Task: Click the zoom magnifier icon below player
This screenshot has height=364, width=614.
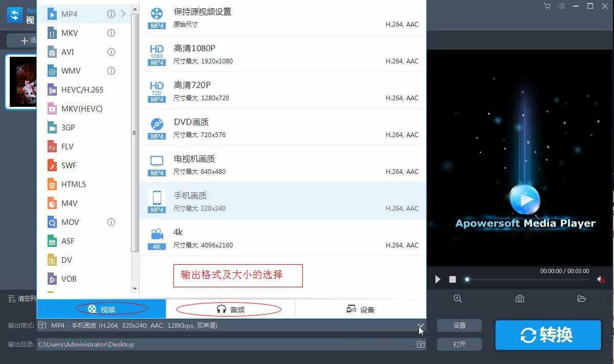Action: pyautogui.click(x=458, y=299)
